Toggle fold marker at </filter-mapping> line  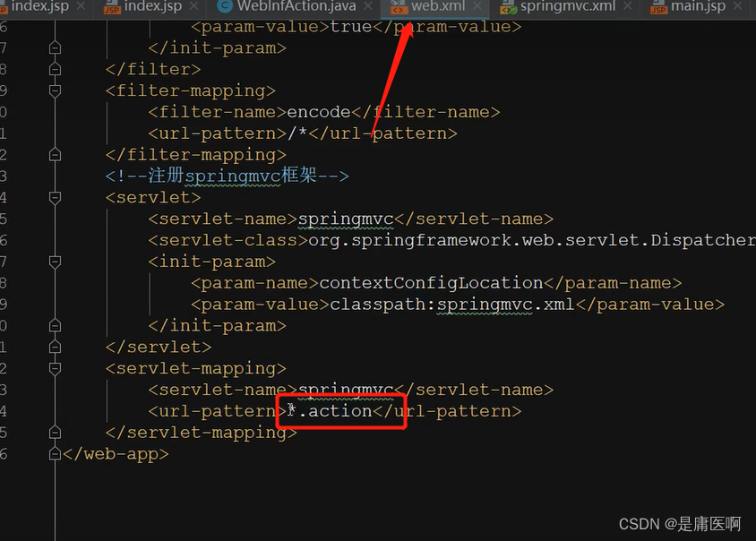pyautogui.click(x=55, y=155)
